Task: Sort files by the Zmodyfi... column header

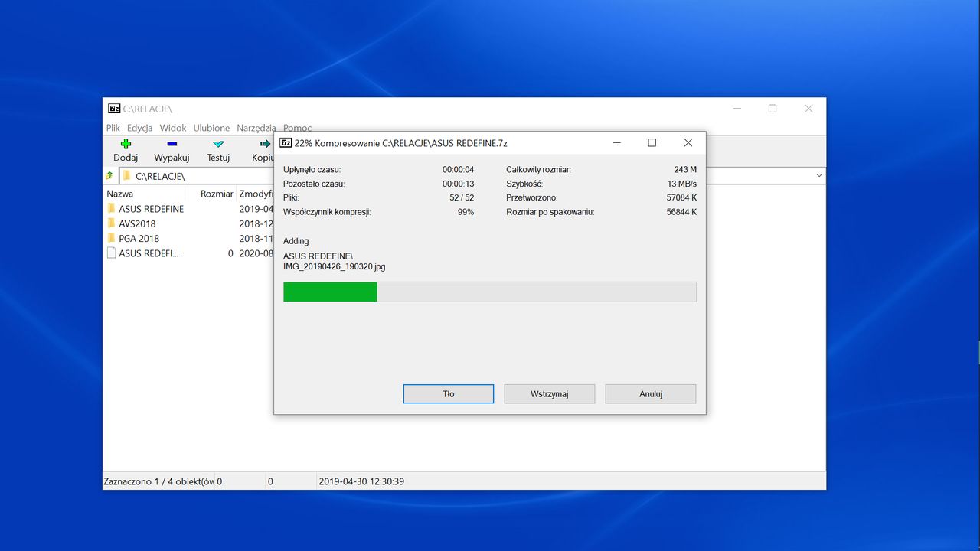Action: (256, 194)
